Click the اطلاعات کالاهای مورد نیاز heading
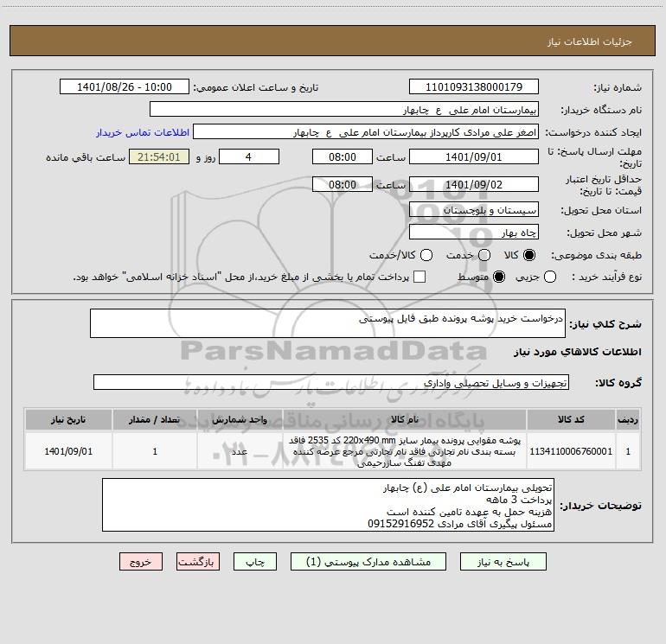The image size is (666, 644). pos(577,352)
